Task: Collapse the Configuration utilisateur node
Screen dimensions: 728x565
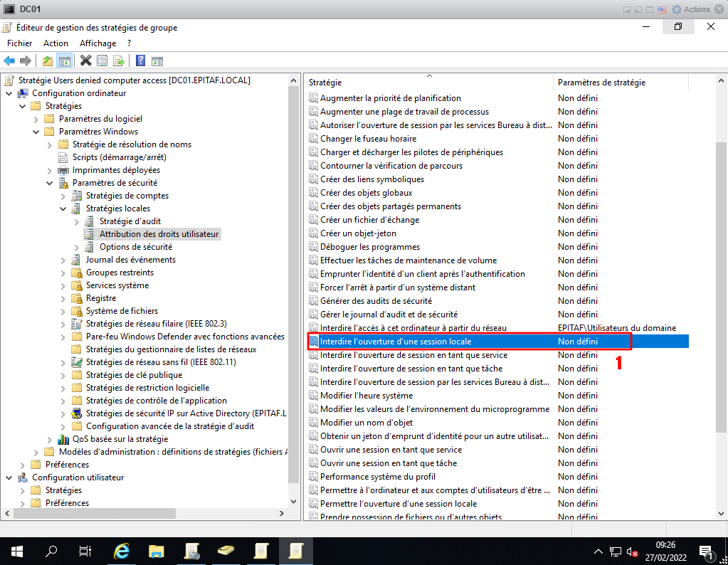Action: pos(9,477)
